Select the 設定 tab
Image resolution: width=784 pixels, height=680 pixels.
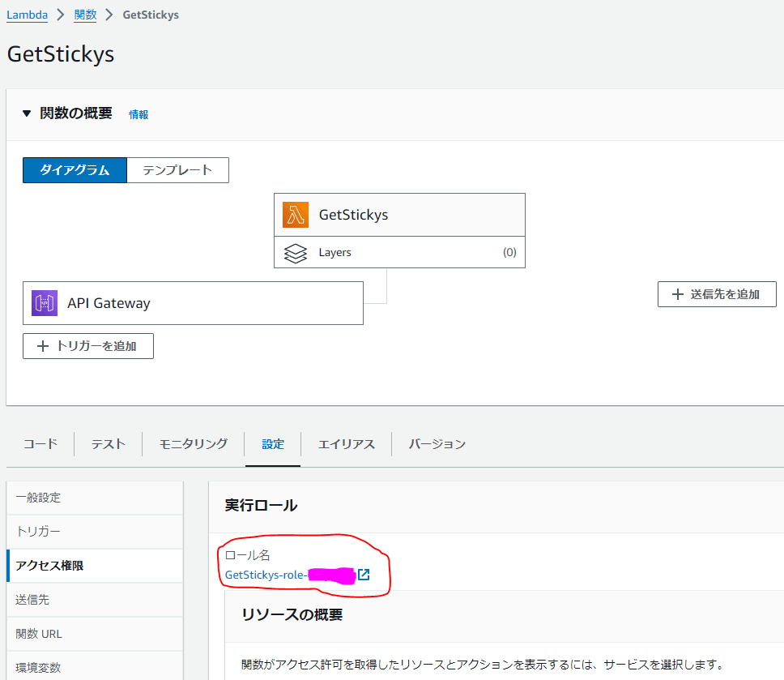pyautogui.click(x=273, y=444)
